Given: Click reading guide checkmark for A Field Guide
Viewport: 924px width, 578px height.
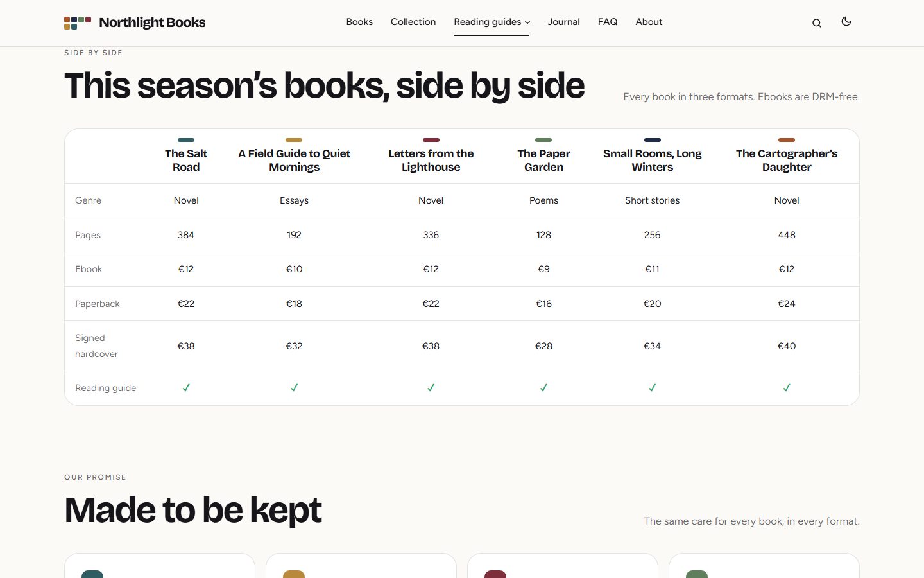Looking at the screenshot, I should pos(294,388).
